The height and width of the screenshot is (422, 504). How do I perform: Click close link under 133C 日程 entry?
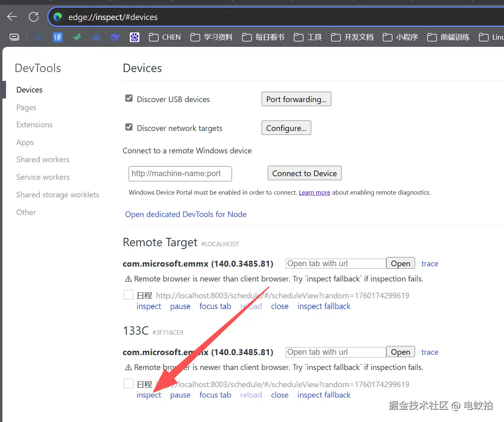[x=280, y=395]
